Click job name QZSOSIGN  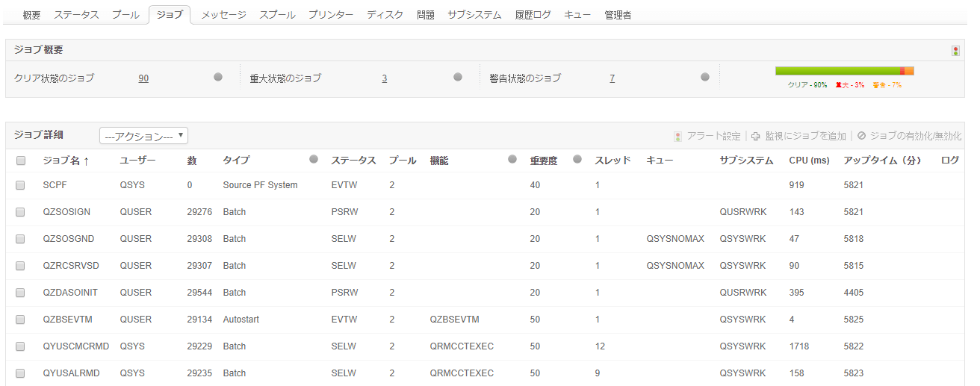click(x=66, y=212)
